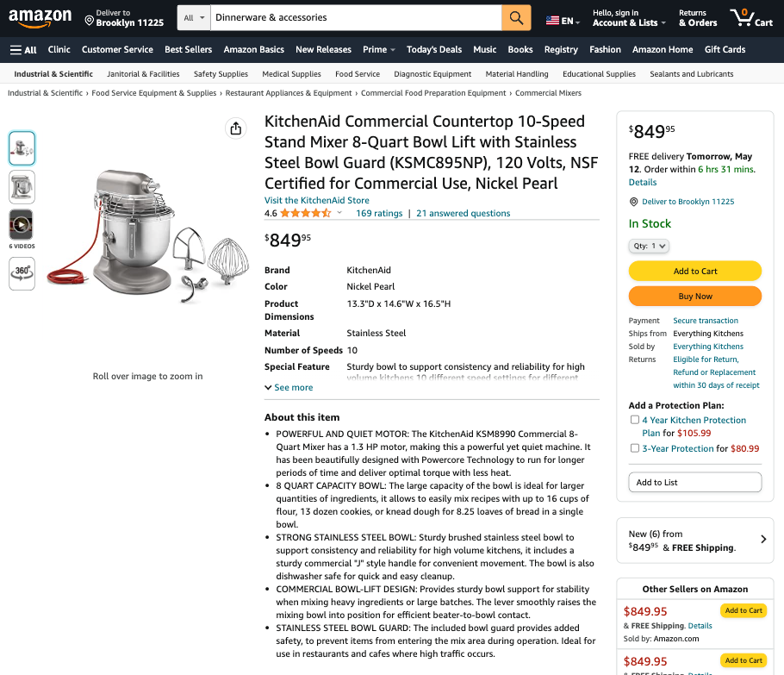Image resolution: width=784 pixels, height=675 pixels.
Task: Open the All hamburger menu icon
Action: pyautogui.click(x=23, y=49)
